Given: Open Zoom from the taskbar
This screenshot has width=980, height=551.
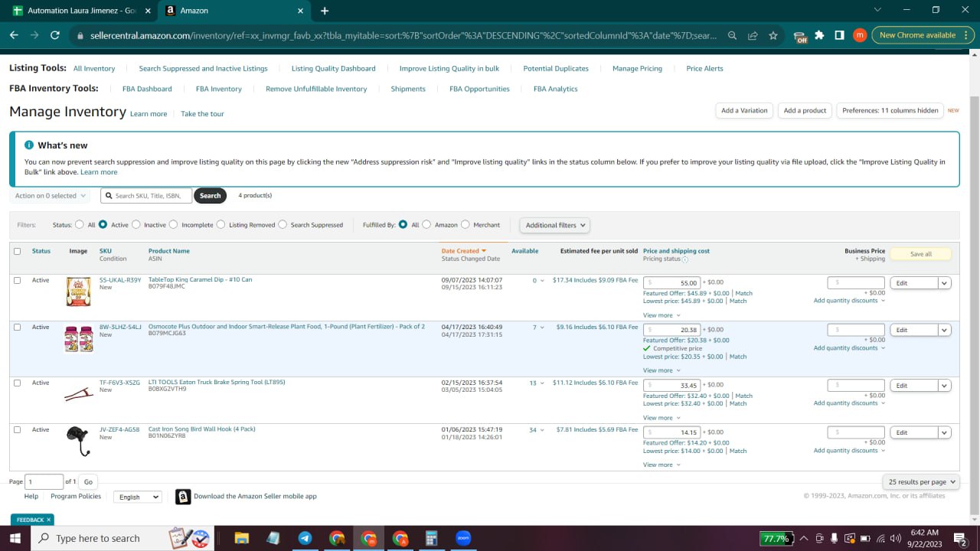Looking at the screenshot, I should point(463,538).
